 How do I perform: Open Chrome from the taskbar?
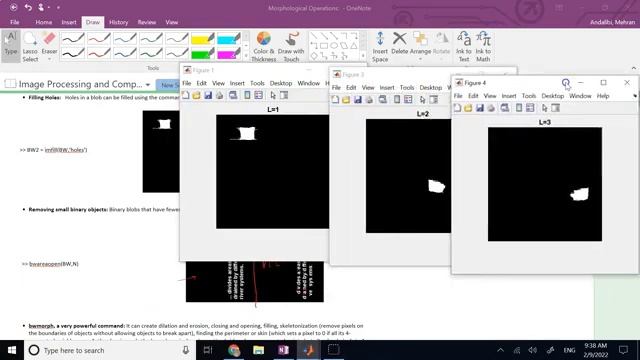point(234,350)
